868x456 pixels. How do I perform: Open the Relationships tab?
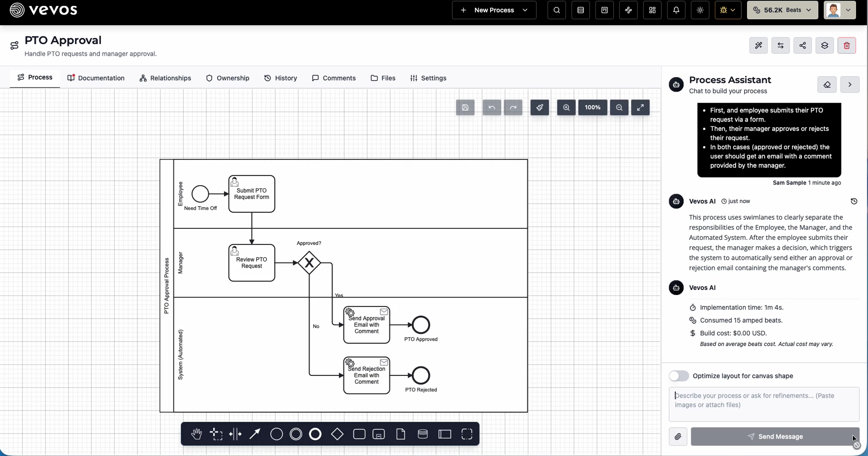(165, 78)
